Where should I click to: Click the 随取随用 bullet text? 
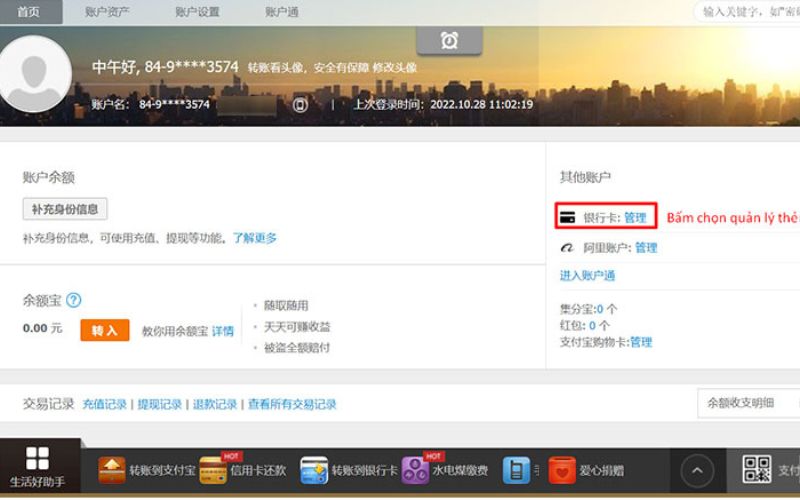pyautogui.click(x=286, y=306)
